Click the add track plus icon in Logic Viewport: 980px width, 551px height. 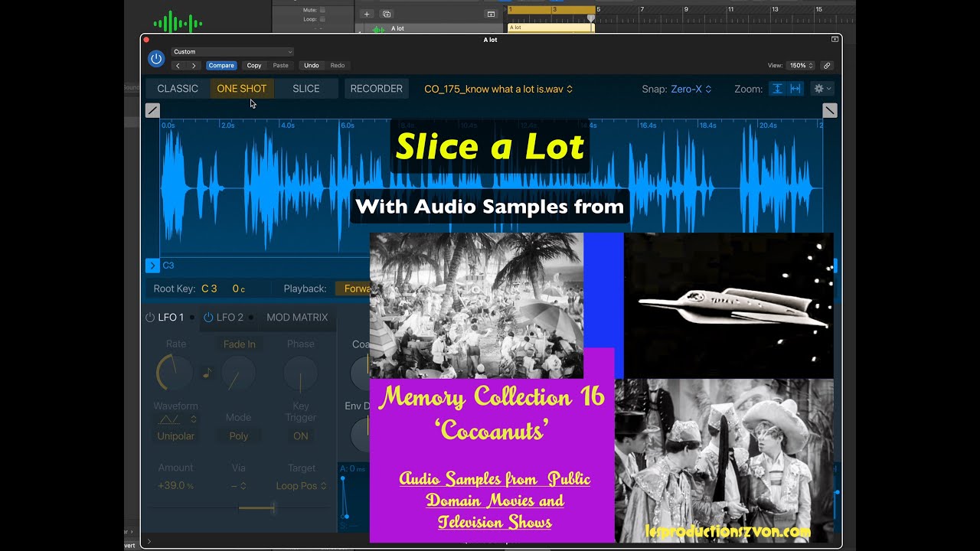[367, 14]
